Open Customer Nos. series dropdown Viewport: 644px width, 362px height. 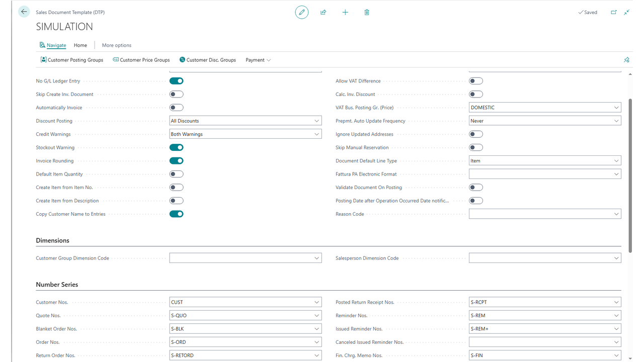tap(317, 302)
